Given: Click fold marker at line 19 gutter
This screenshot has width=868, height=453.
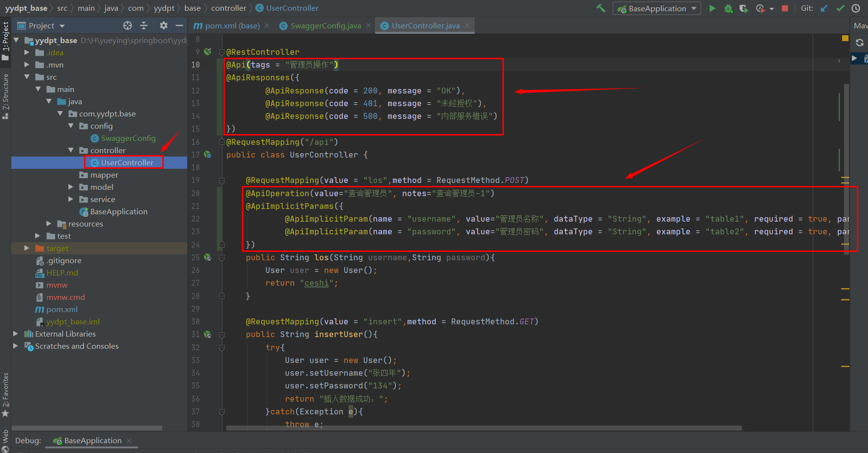Looking at the screenshot, I should (222, 181).
